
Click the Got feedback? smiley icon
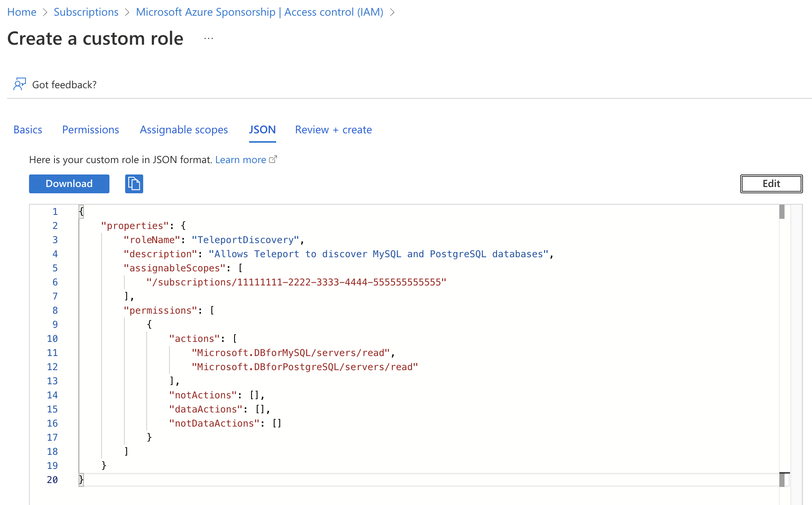[x=20, y=84]
